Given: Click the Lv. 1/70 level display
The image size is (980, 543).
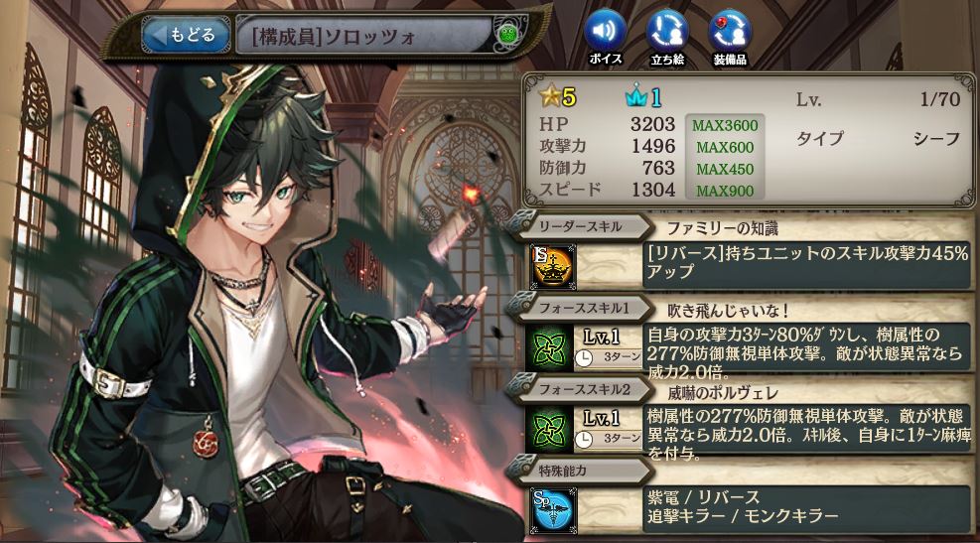Looking at the screenshot, I should click(878, 99).
